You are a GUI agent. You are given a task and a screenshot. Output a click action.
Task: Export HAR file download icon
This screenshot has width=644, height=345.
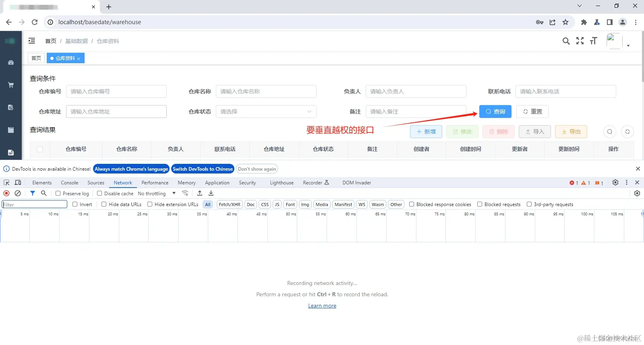coord(211,193)
